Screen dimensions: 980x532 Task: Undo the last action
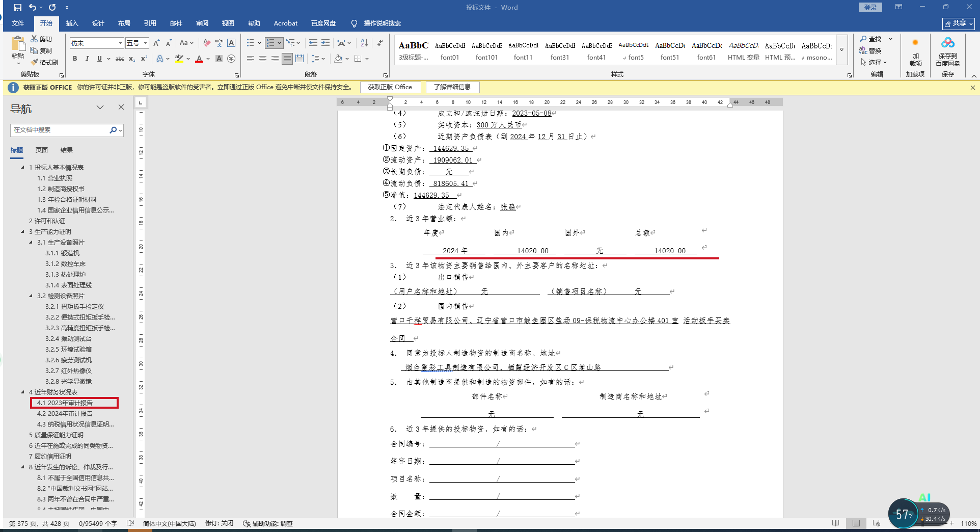coord(33,8)
